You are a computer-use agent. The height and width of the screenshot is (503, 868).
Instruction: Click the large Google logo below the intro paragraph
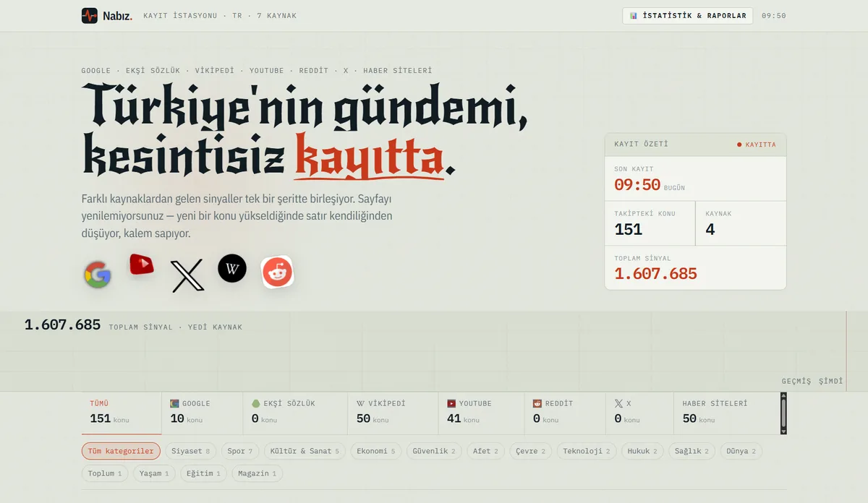click(98, 275)
